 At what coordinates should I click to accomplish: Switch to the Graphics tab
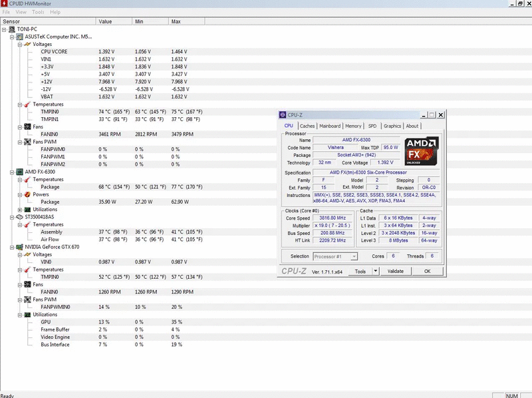tap(392, 126)
